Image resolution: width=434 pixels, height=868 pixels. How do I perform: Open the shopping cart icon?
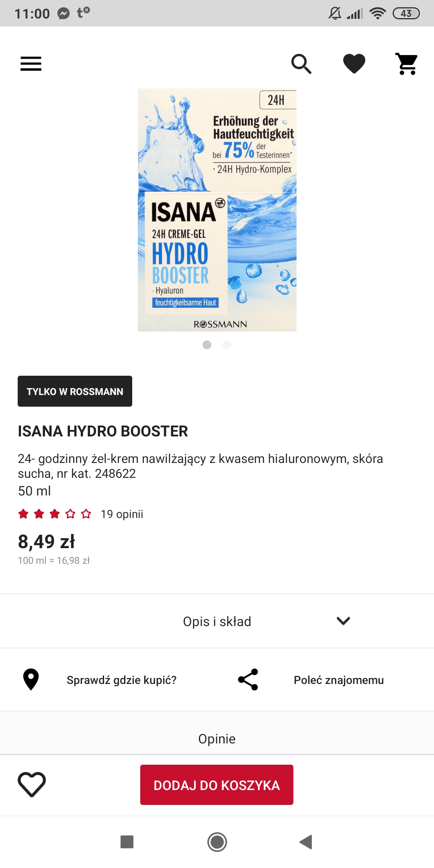point(407,64)
